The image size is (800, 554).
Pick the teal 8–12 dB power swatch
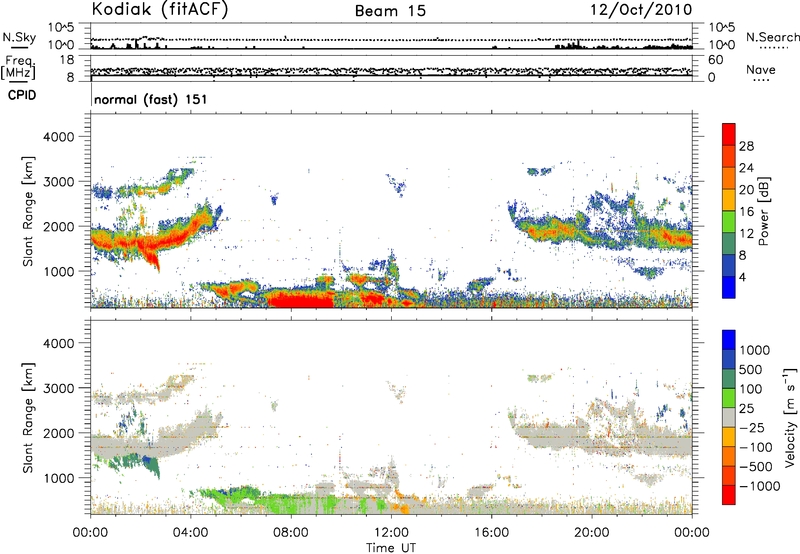click(x=729, y=244)
